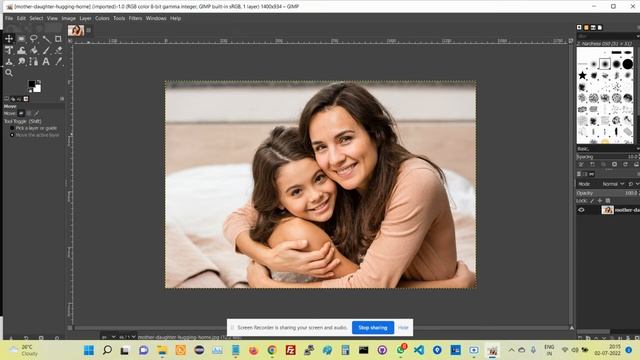Click the Hide link in sharing bar
640x360 pixels.
403,327
